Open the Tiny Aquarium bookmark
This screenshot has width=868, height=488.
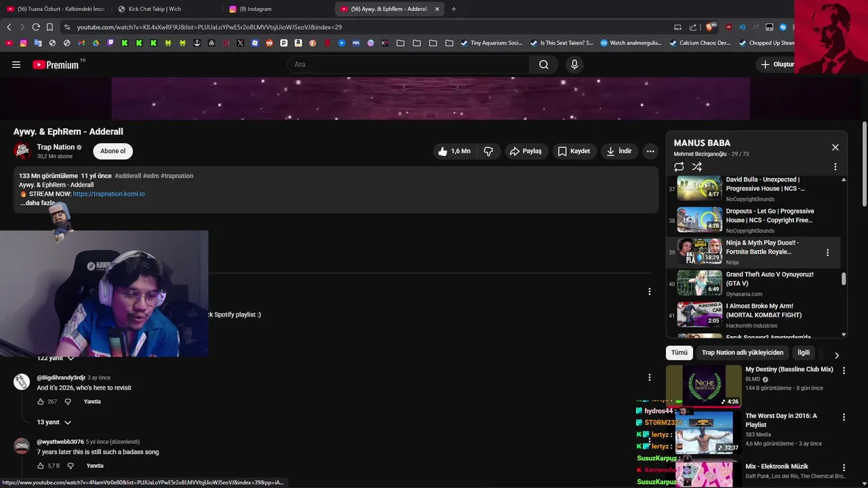pos(492,43)
